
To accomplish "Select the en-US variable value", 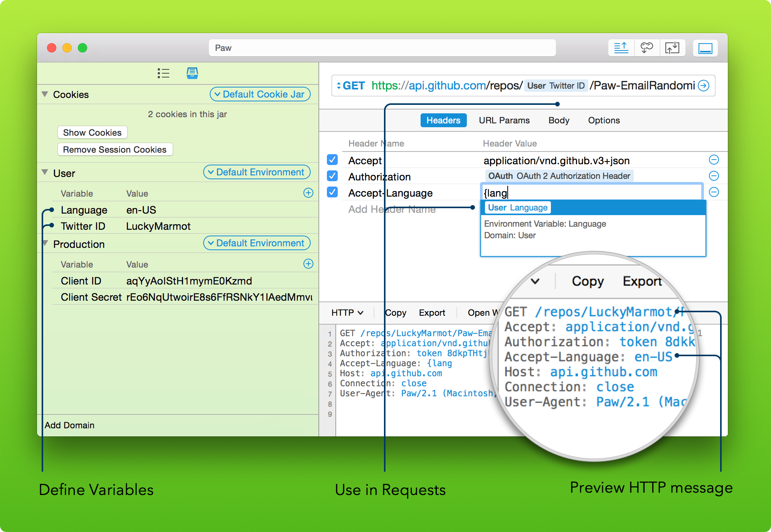I will coord(141,210).
